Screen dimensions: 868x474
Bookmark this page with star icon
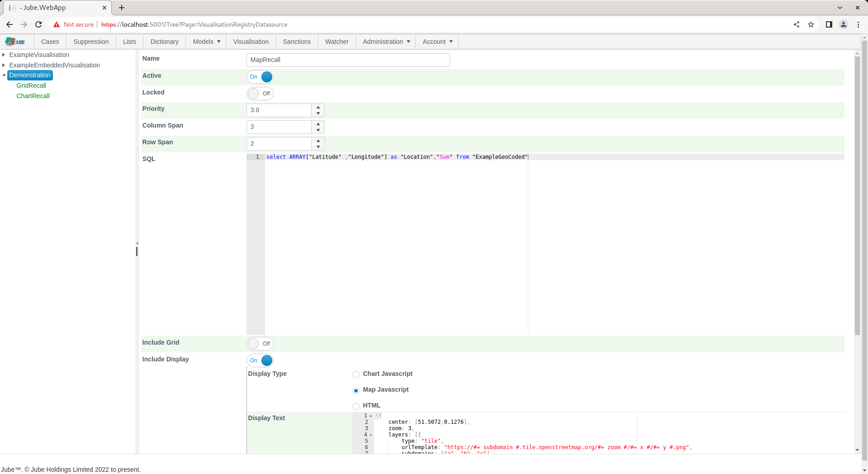pyautogui.click(x=811, y=24)
